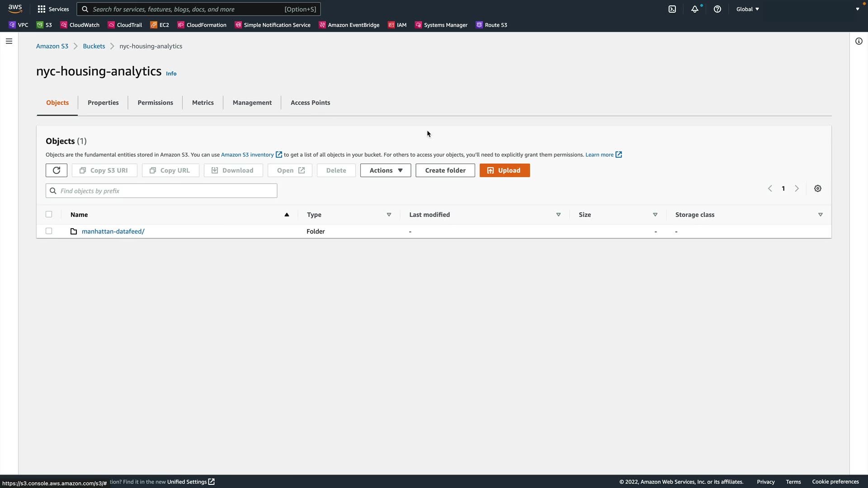Image resolution: width=868 pixels, height=488 pixels.
Task: Open the manhattan-datafeed/ folder link
Action: (x=113, y=231)
